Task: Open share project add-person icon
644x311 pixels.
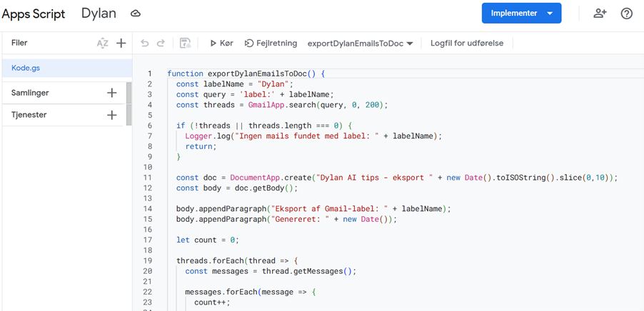Action: click(x=600, y=14)
